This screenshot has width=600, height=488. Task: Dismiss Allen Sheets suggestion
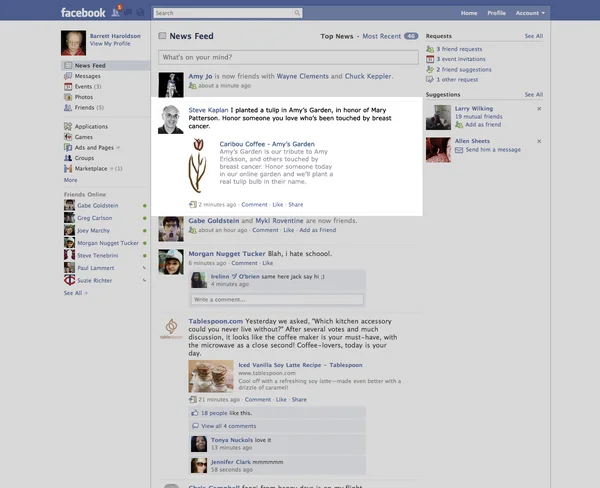tap(539, 141)
